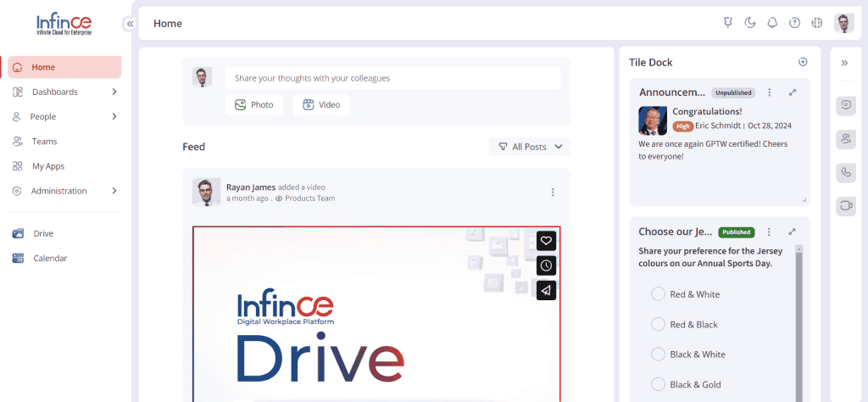Open Rayan James post options menu
Viewport: 868px width, 402px height.
(x=553, y=193)
